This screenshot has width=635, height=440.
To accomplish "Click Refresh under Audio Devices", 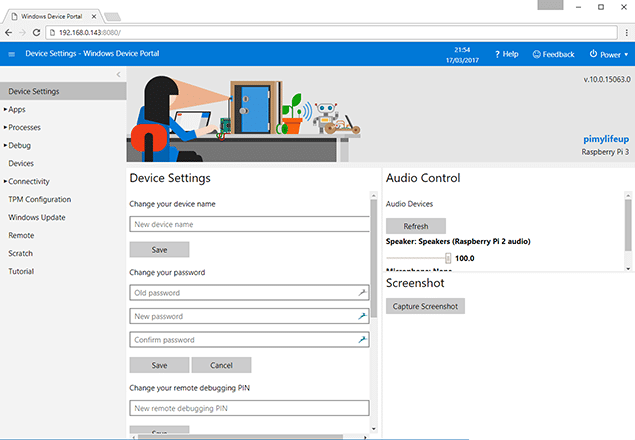I will coord(415,226).
